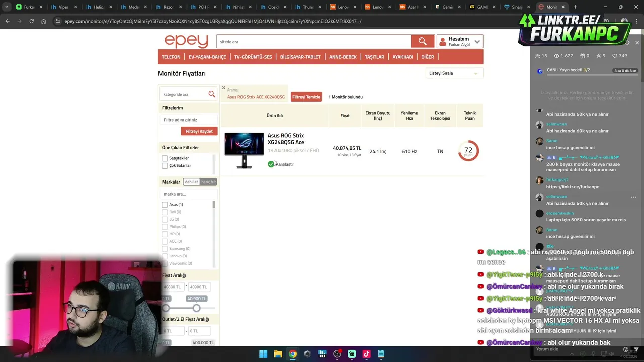The height and width of the screenshot is (362, 644).
Task: Switch to the Acer browser tab
Action: coord(412,7)
